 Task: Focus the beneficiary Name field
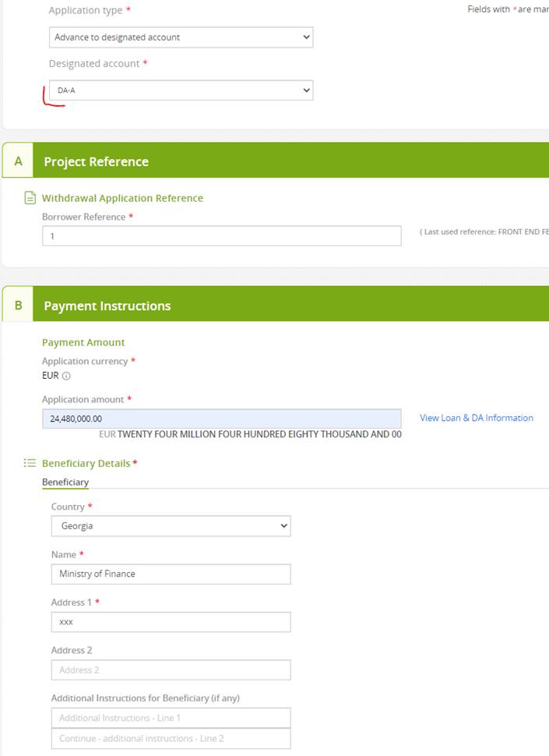171,574
